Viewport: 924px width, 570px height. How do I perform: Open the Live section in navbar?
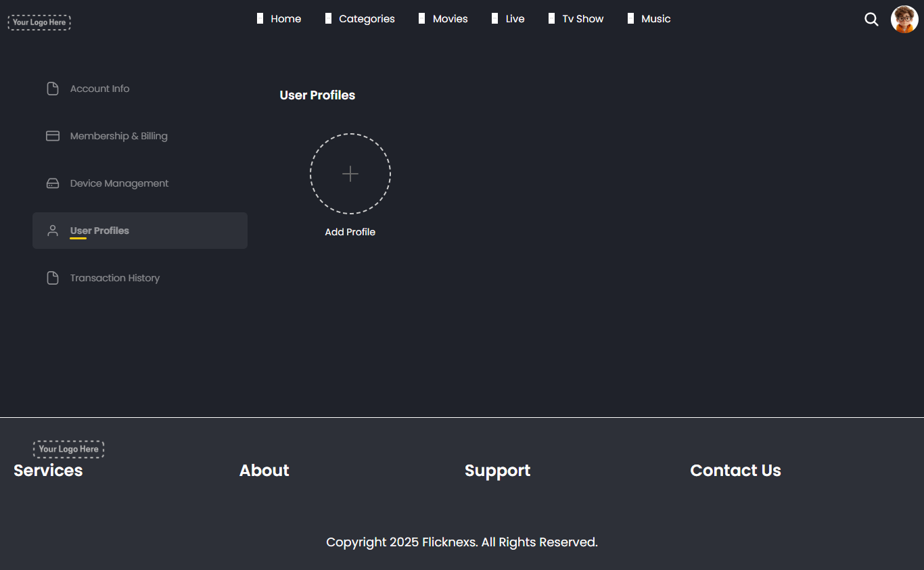[x=515, y=19]
